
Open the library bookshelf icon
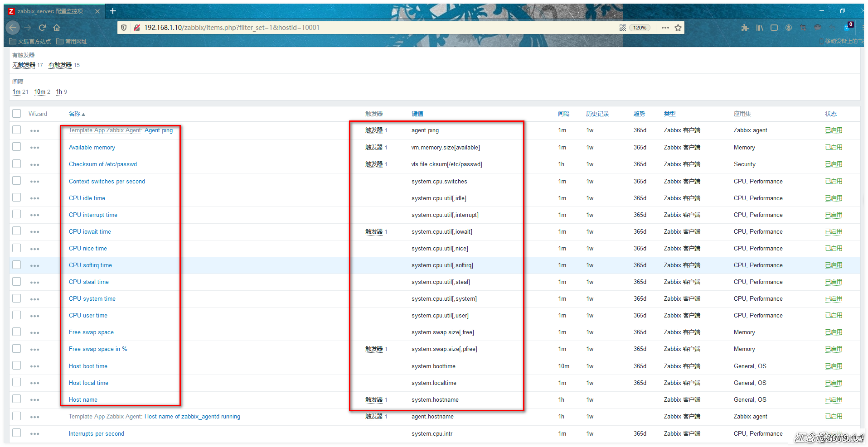click(x=760, y=28)
